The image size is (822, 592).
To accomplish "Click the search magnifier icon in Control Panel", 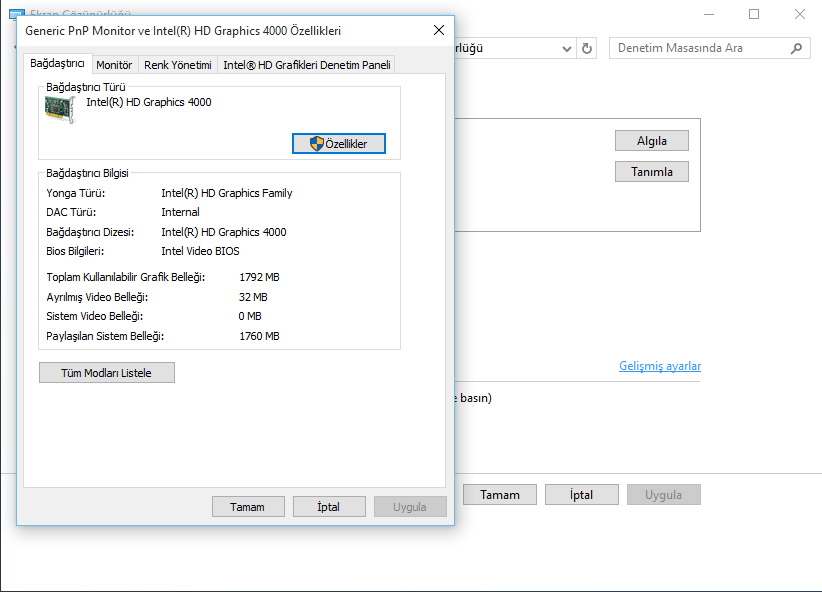I will pos(796,48).
